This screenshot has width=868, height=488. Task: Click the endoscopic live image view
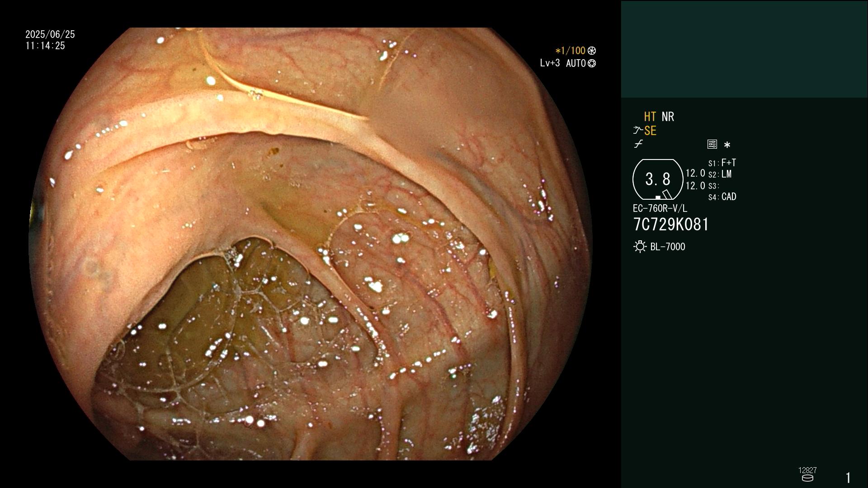tap(310, 244)
